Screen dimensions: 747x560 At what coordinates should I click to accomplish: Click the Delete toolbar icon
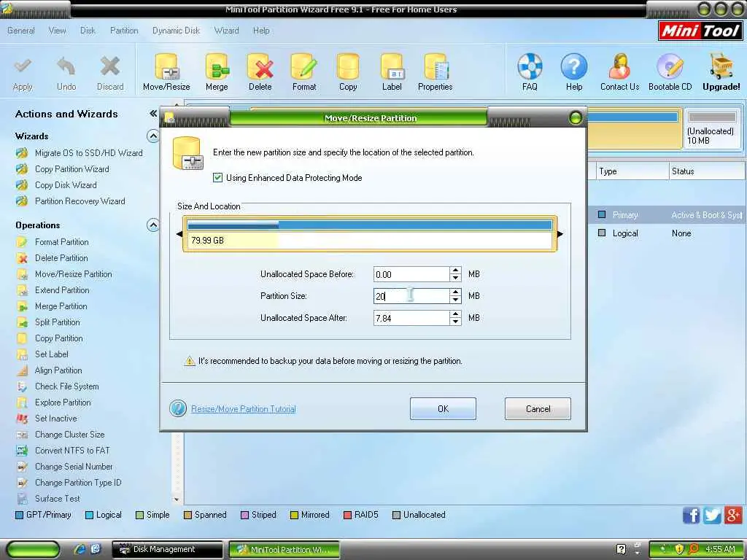tap(260, 66)
